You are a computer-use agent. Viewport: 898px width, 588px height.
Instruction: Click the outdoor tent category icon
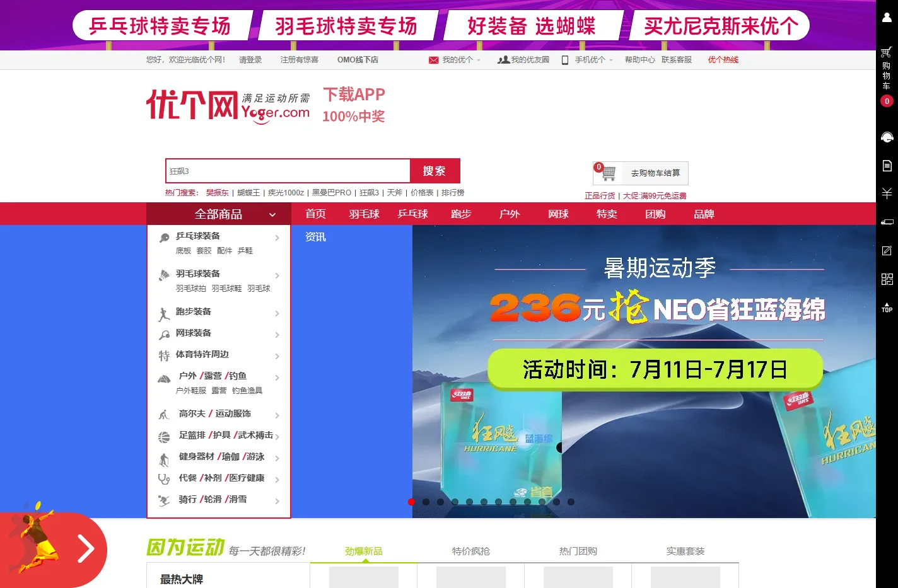[164, 379]
